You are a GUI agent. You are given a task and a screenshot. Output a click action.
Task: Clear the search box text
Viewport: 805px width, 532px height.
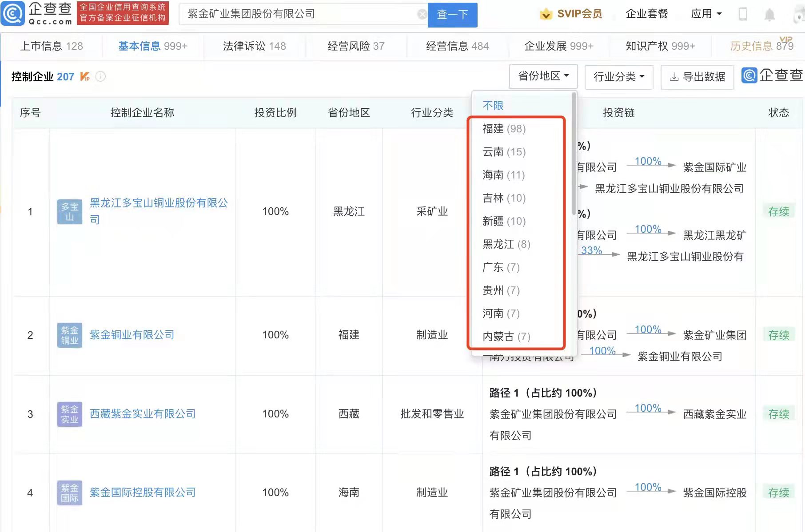click(422, 14)
